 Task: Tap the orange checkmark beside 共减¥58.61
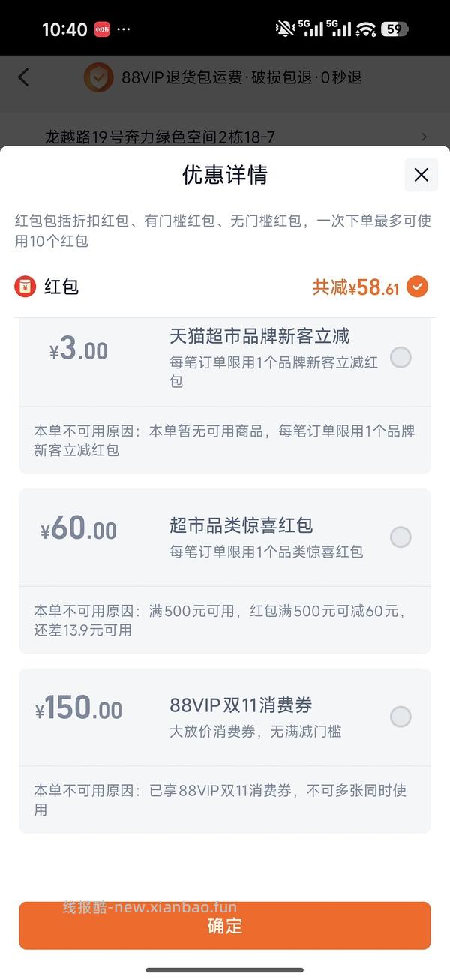(x=417, y=286)
